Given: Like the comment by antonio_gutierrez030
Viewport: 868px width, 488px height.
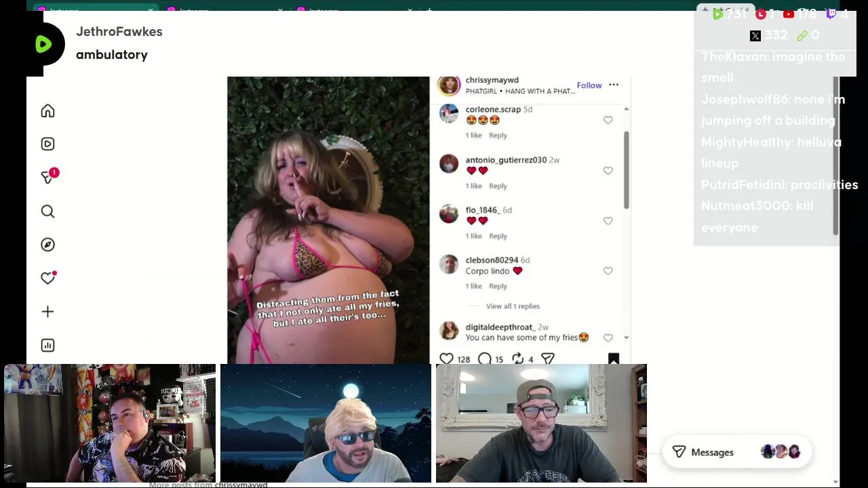Looking at the screenshot, I should (608, 171).
